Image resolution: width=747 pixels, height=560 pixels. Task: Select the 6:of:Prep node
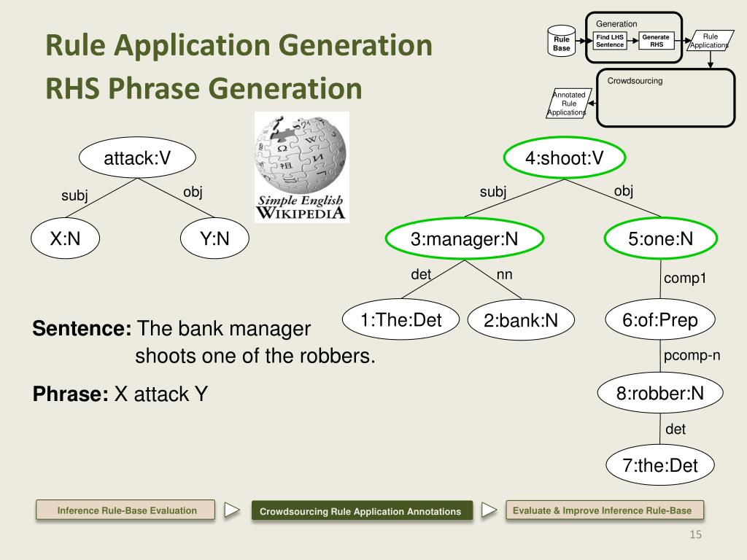660,319
